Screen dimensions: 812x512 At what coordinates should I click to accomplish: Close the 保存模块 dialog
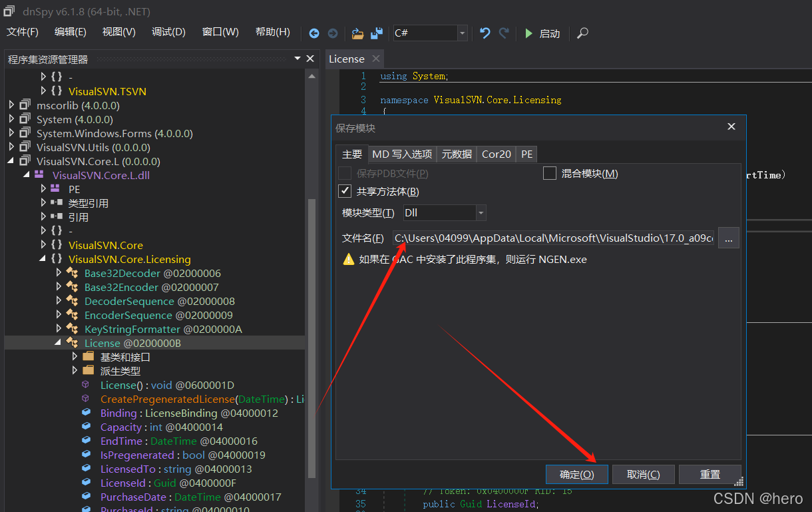pyautogui.click(x=731, y=127)
